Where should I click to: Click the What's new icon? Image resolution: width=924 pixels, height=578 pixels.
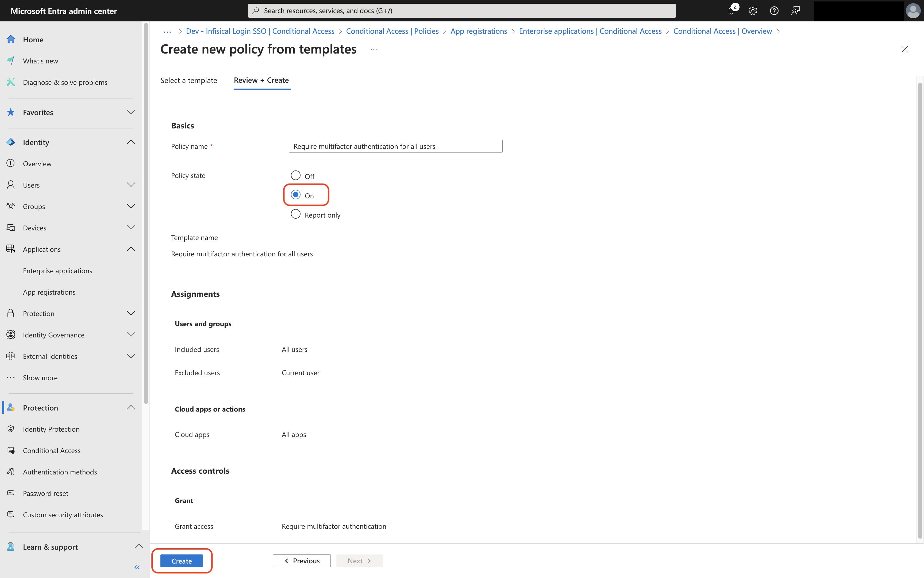pos(11,61)
